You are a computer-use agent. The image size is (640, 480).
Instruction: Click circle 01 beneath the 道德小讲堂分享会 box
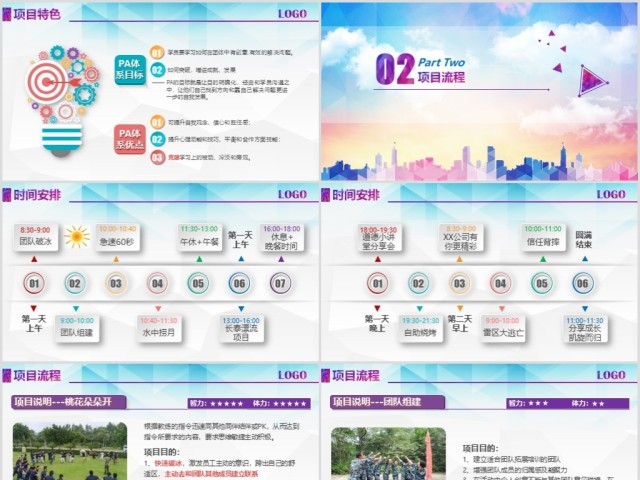[x=378, y=283]
